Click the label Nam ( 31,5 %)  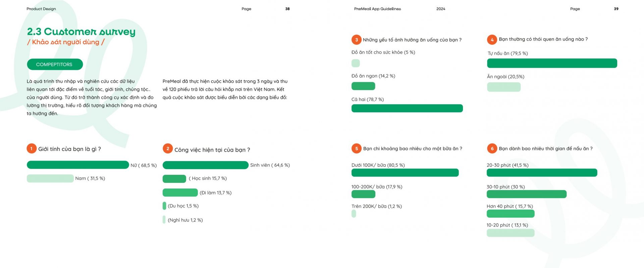pos(90,178)
